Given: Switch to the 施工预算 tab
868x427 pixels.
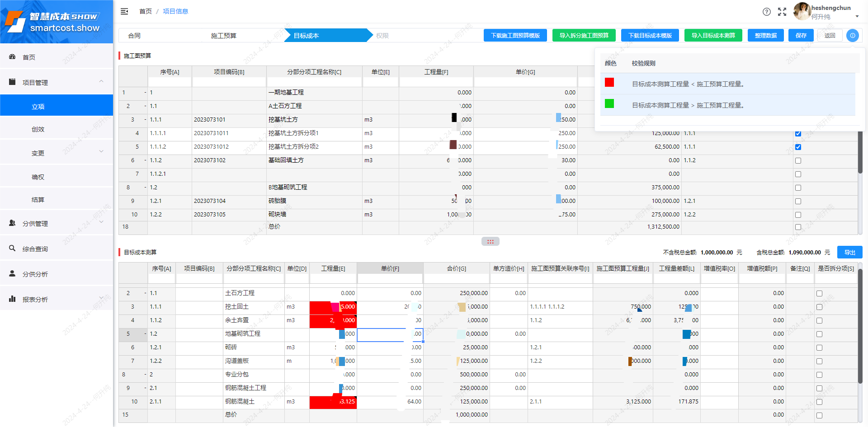Looking at the screenshot, I should click(x=223, y=35).
